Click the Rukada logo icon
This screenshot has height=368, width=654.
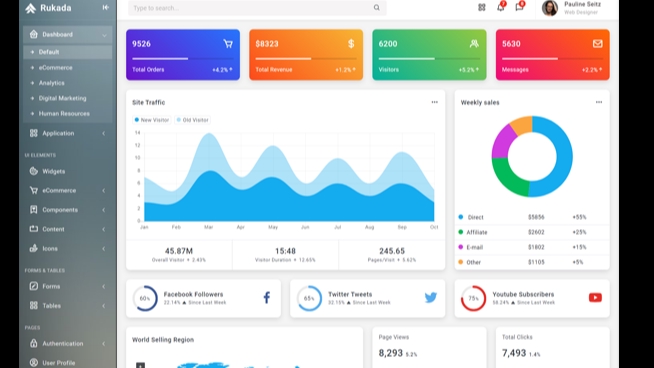pos(30,8)
